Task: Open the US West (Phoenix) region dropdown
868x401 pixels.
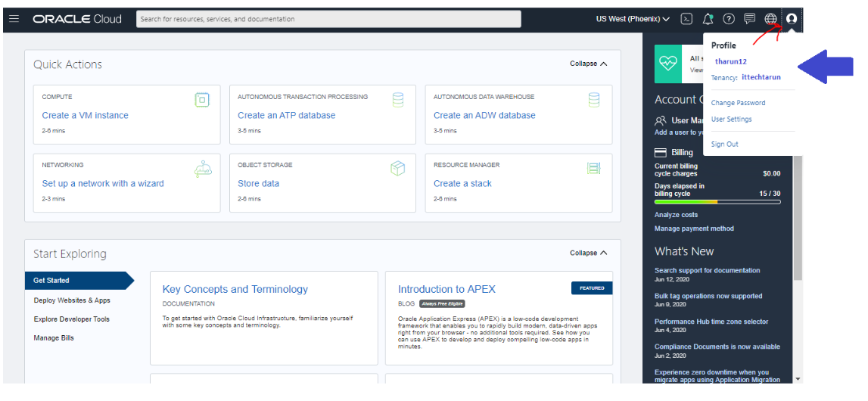Action: click(633, 19)
